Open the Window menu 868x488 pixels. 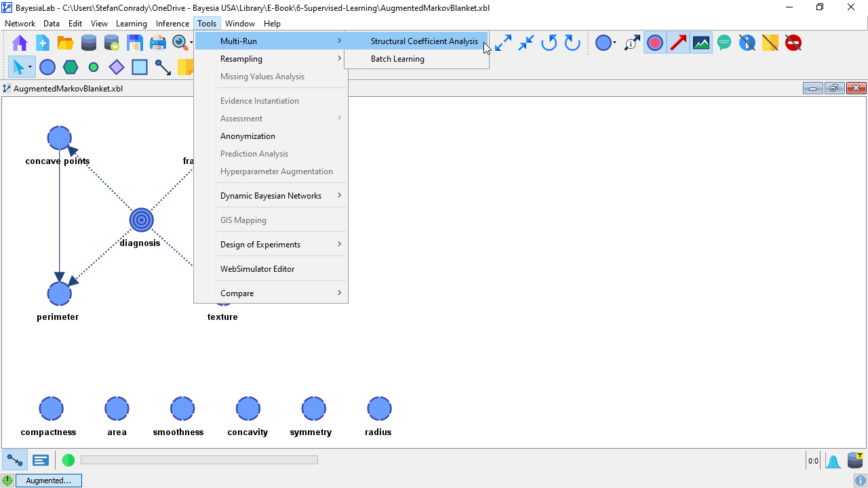[x=240, y=24]
